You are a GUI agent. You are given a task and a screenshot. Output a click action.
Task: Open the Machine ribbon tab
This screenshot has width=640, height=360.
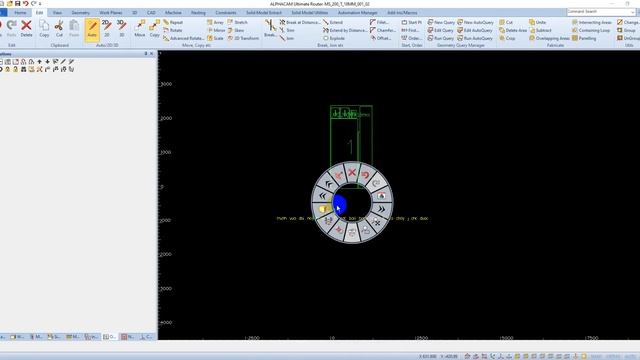[173, 13]
